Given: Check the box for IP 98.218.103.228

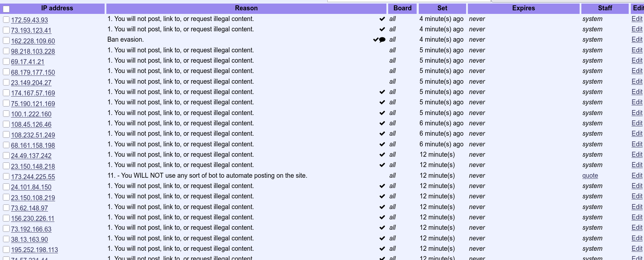Looking at the screenshot, I should coord(6,51).
